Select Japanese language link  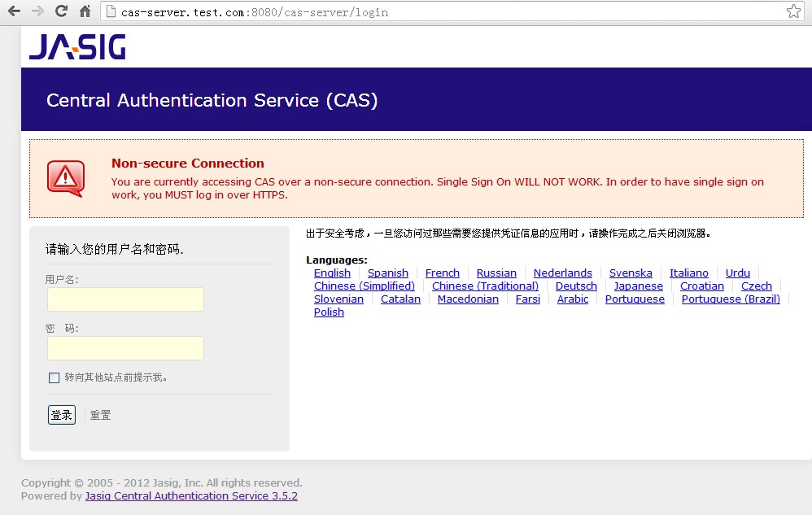pyautogui.click(x=638, y=286)
